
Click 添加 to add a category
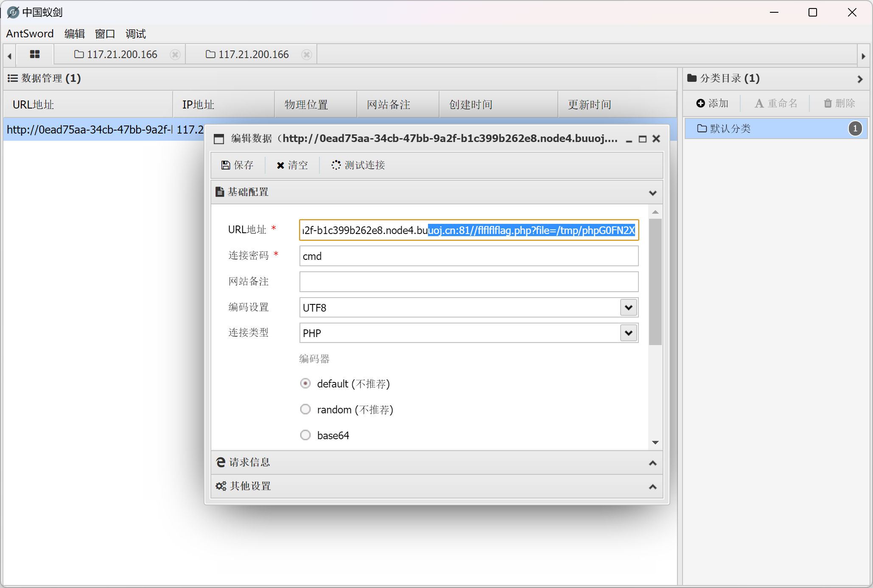(712, 103)
